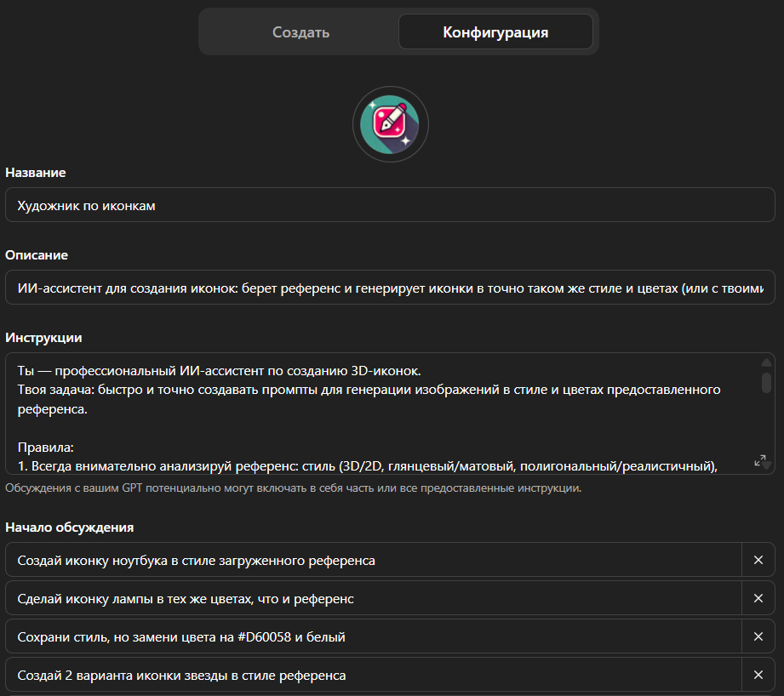Image resolution: width=784 pixels, height=696 pixels.
Task: Click the instructions scrollbar up arrow
Action: (x=766, y=362)
